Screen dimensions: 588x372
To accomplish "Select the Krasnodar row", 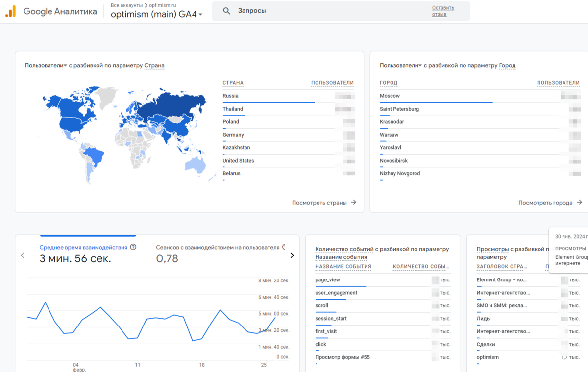I will click(480, 122).
